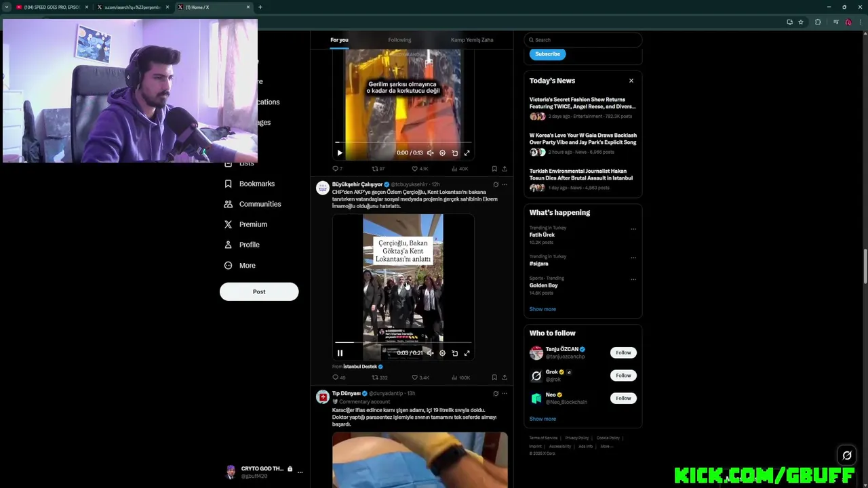Open Turkish Environmental Journalist Hakan Tosun story

[581, 174]
